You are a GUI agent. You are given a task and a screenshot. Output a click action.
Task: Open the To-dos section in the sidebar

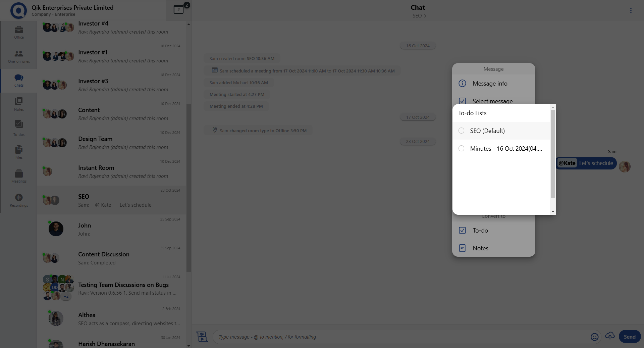19,129
